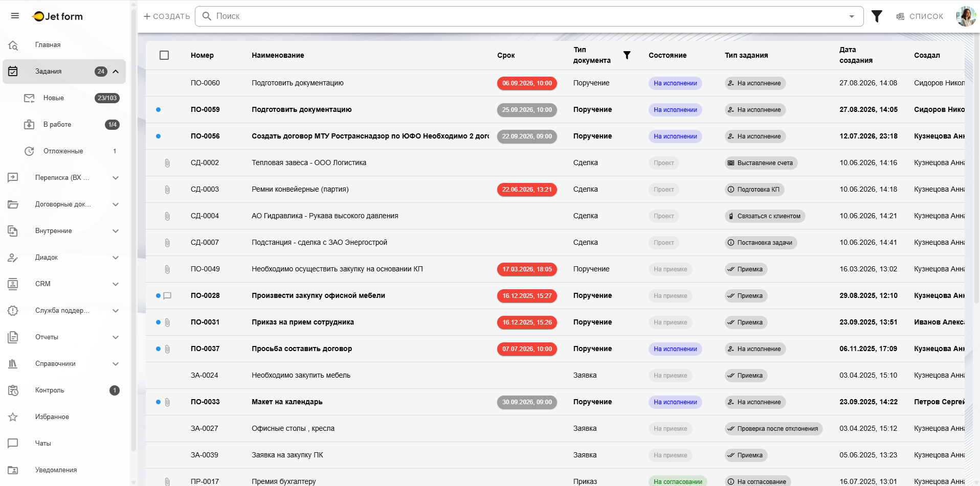
Task: Click the Выставление счета task type chip
Action: [761, 163]
